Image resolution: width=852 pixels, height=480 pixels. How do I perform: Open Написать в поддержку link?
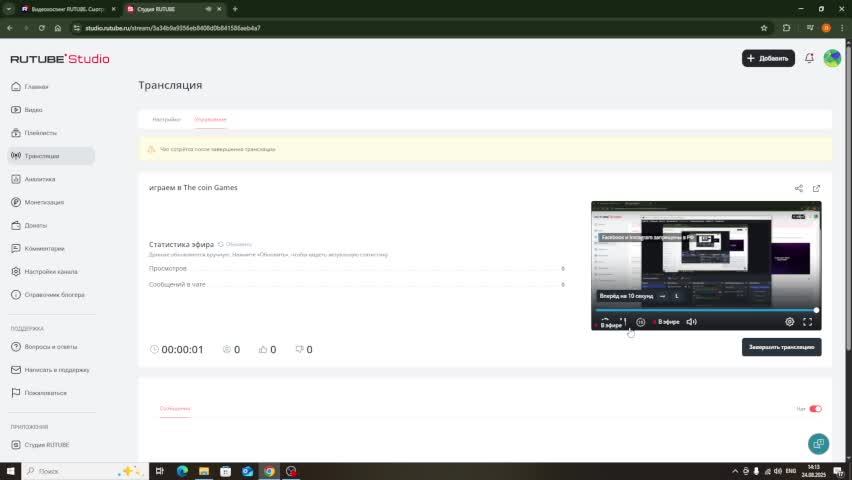[50, 370]
